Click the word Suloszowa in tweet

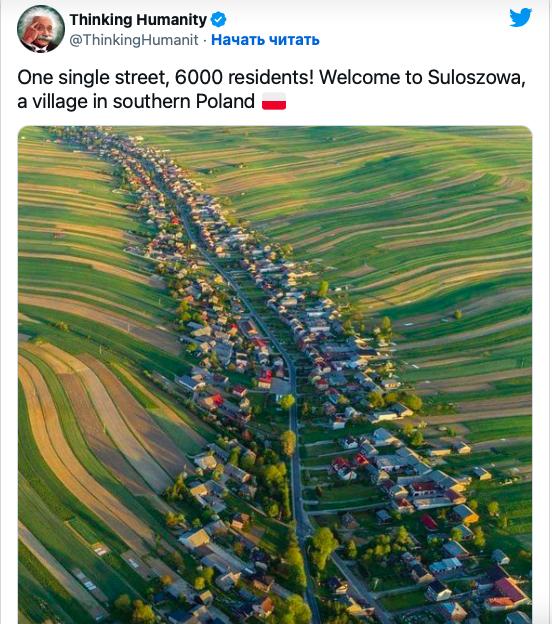(474, 77)
